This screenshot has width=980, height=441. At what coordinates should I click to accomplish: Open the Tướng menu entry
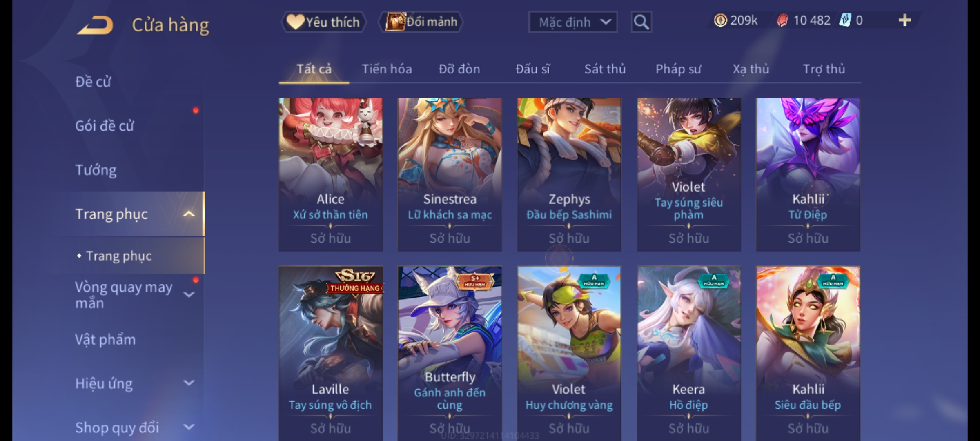pyautogui.click(x=96, y=170)
